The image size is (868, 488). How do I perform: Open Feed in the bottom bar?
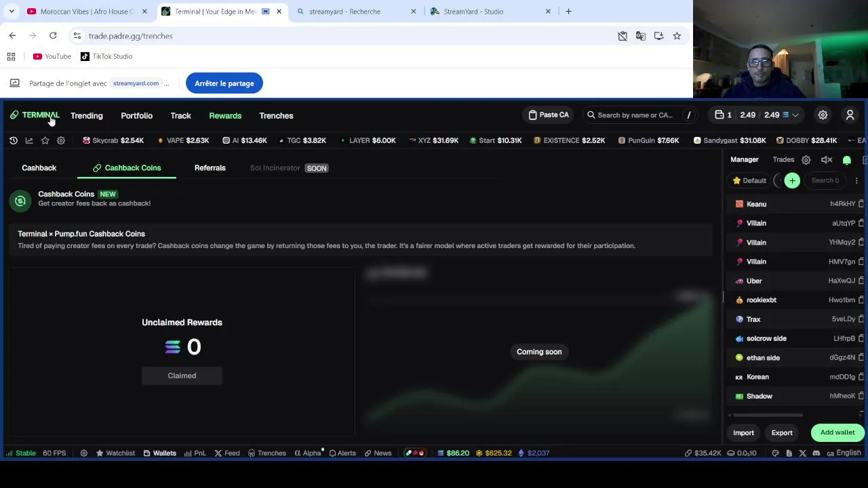pos(226,453)
